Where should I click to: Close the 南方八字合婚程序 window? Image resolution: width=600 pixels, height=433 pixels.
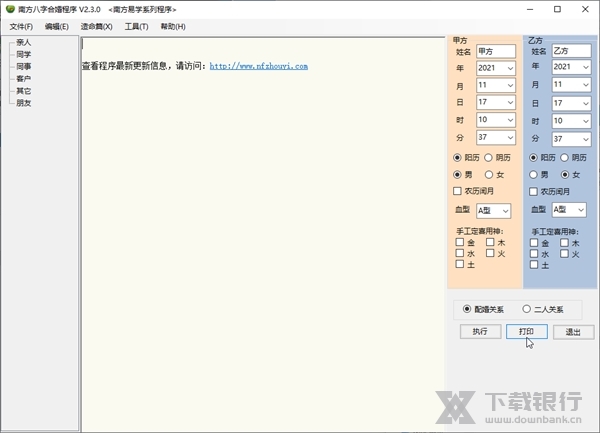[585, 9]
